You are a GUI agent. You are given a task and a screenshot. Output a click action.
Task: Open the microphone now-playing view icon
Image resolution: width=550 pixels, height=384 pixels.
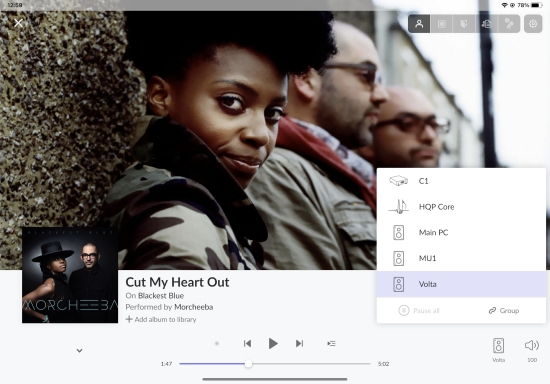pyautogui.click(x=509, y=24)
